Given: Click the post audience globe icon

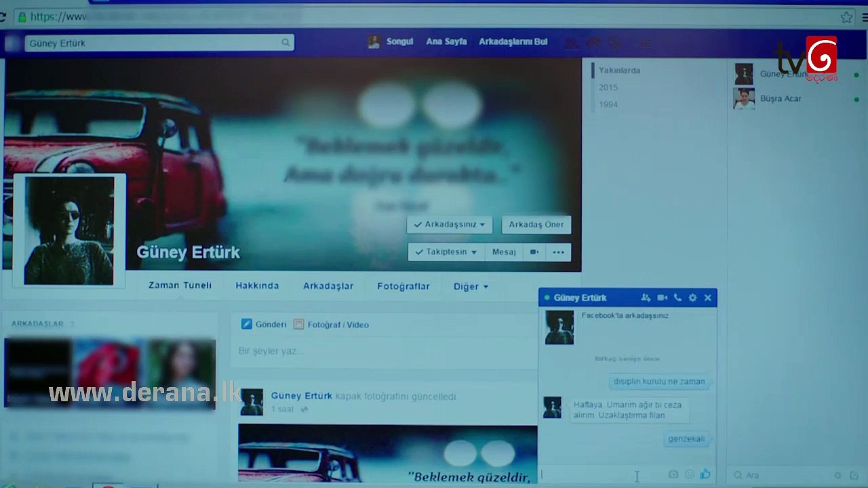Looking at the screenshot, I should point(304,409).
